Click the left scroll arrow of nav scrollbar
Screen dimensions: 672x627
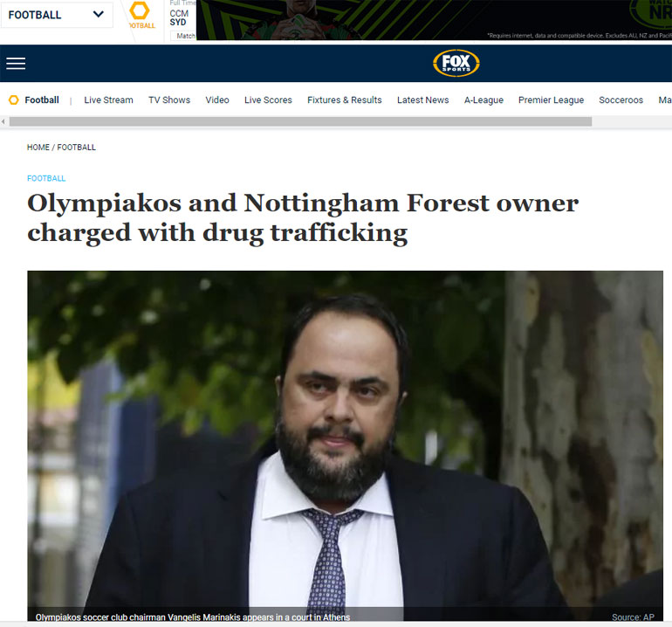click(3, 121)
